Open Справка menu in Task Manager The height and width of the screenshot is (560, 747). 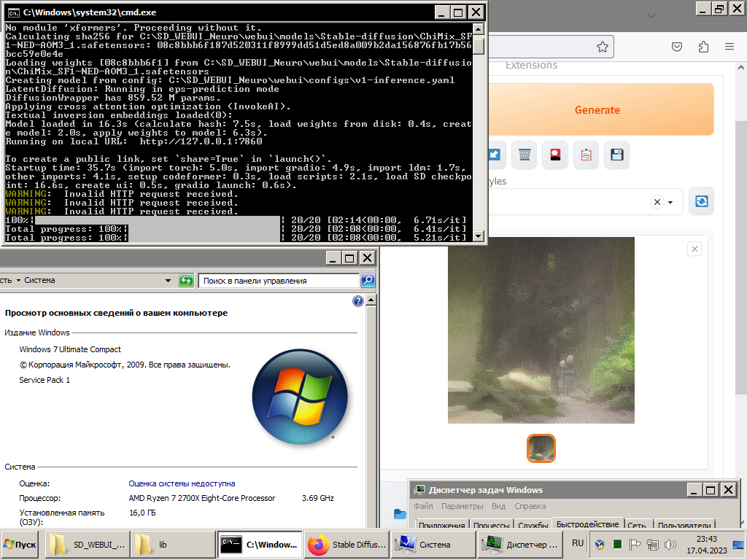pos(530,506)
